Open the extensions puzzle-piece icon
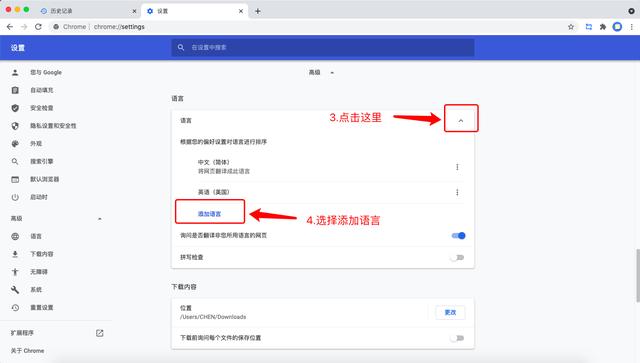This screenshot has width=640, height=363. [603, 27]
